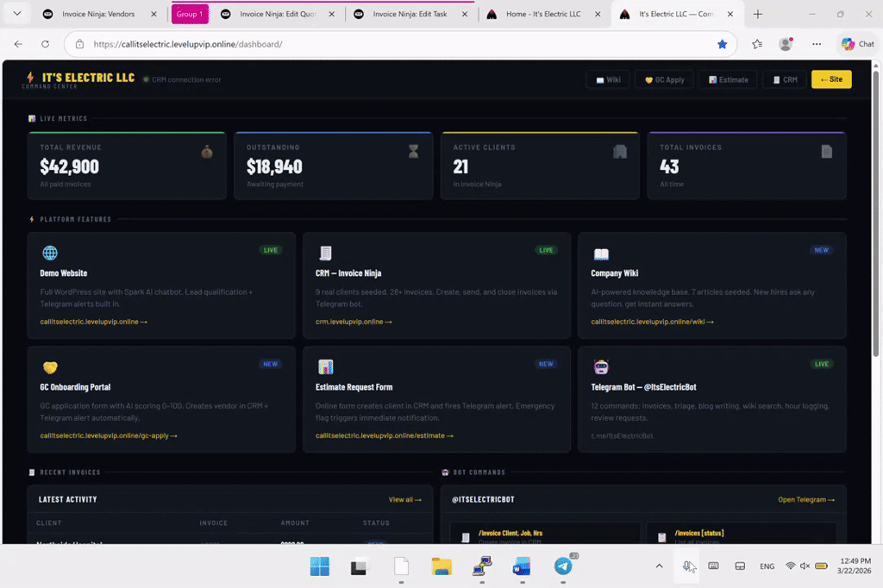Image resolution: width=883 pixels, height=588 pixels.
Task: Click the hourglass icon in Outstanding card
Action: [x=413, y=152]
